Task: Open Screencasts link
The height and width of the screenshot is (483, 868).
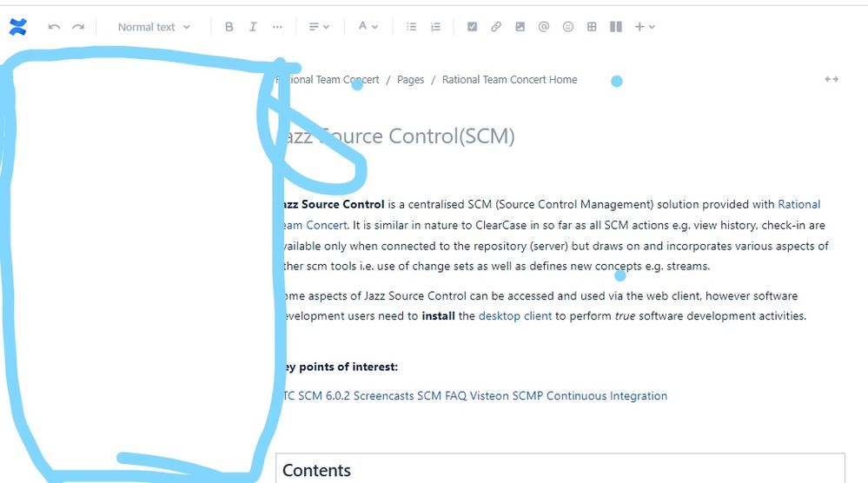Action: click(x=384, y=396)
